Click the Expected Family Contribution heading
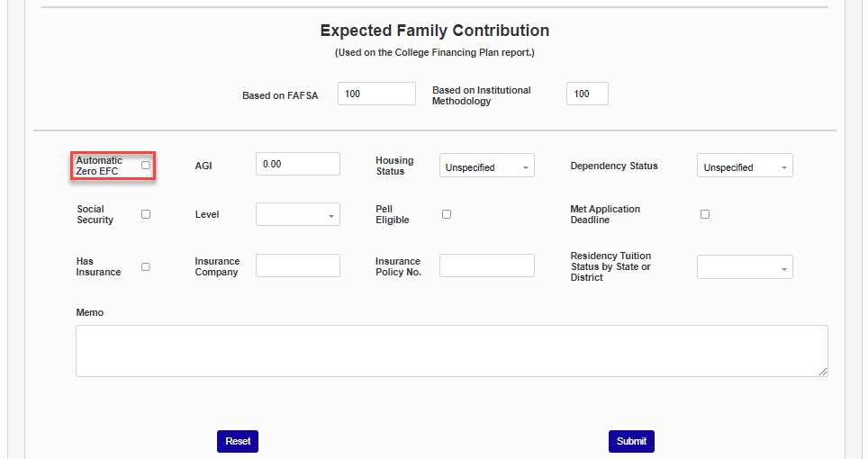 pyautogui.click(x=434, y=31)
